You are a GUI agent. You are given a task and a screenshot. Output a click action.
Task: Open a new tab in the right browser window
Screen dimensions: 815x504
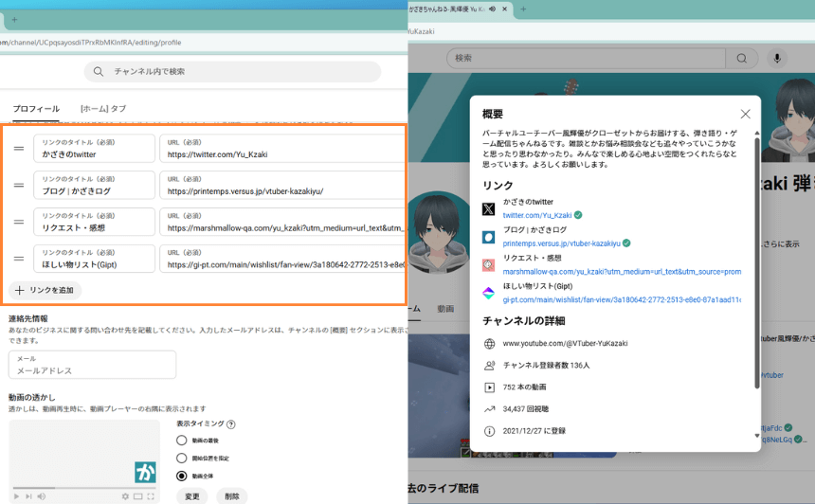[x=523, y=9]
